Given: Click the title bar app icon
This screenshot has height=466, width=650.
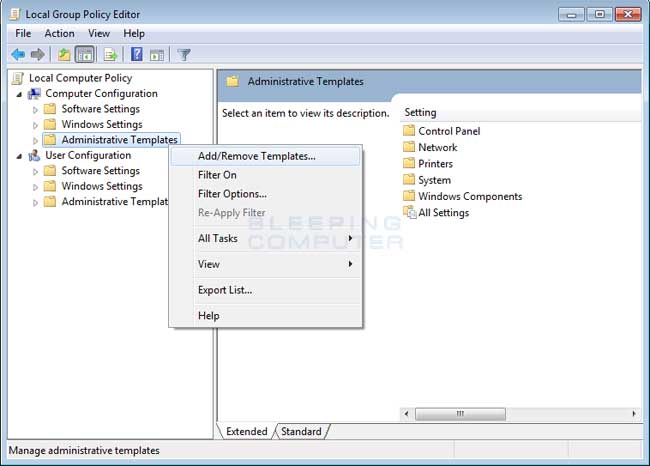Looking at the screenshot, I should click(x=15, y=15).
